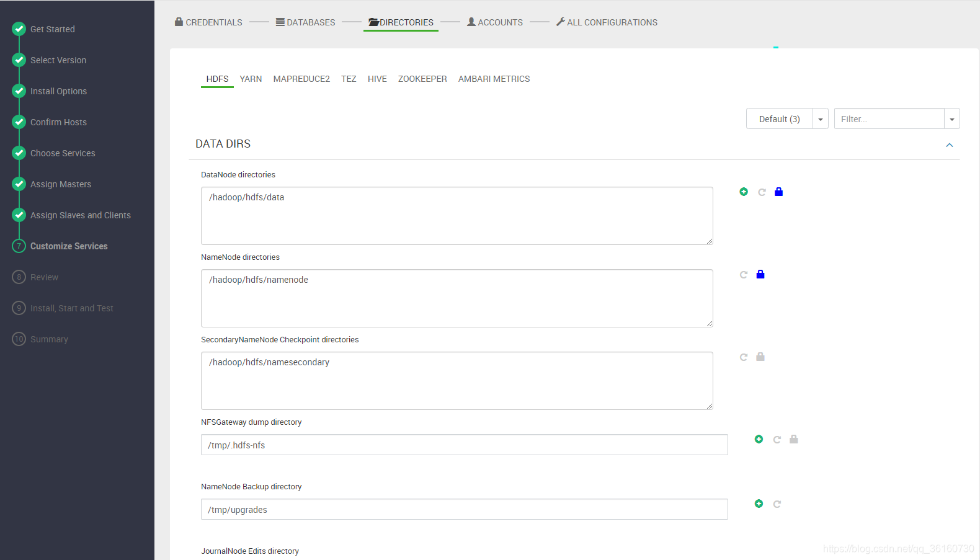980x560 pixels.
Task: Select the Directories wizard tab
Action: click(401, 22)
